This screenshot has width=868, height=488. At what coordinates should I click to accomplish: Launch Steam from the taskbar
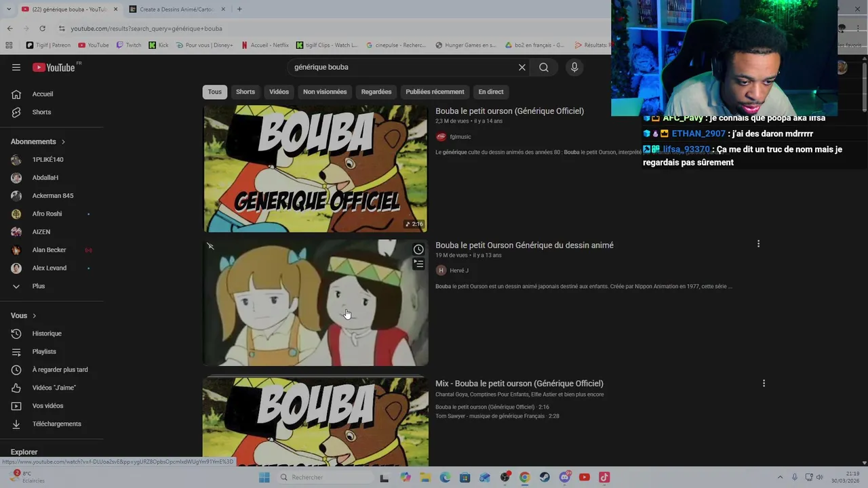pyautogui.click(x=545, y=477)
